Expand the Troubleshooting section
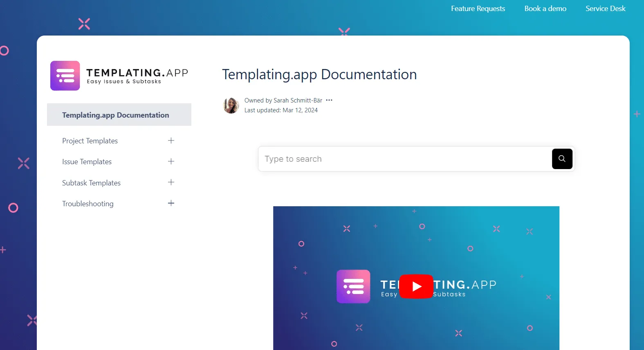 (x=171, y=203)
